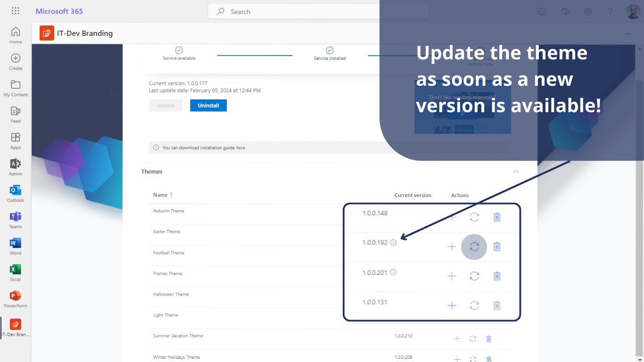Viewport: 644px width, 362px height.
Task: Open the feedback smiley icon
Action: pos(542,11)
